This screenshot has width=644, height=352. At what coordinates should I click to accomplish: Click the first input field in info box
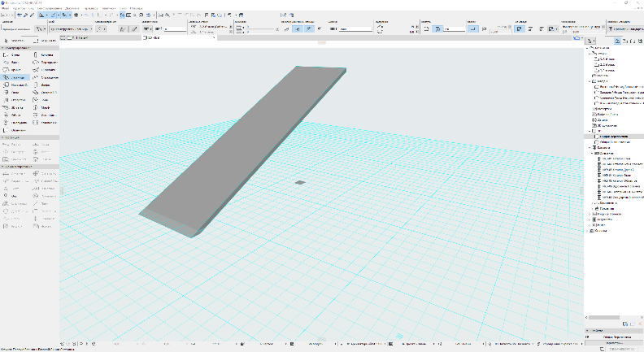click(x=175, y=29)
